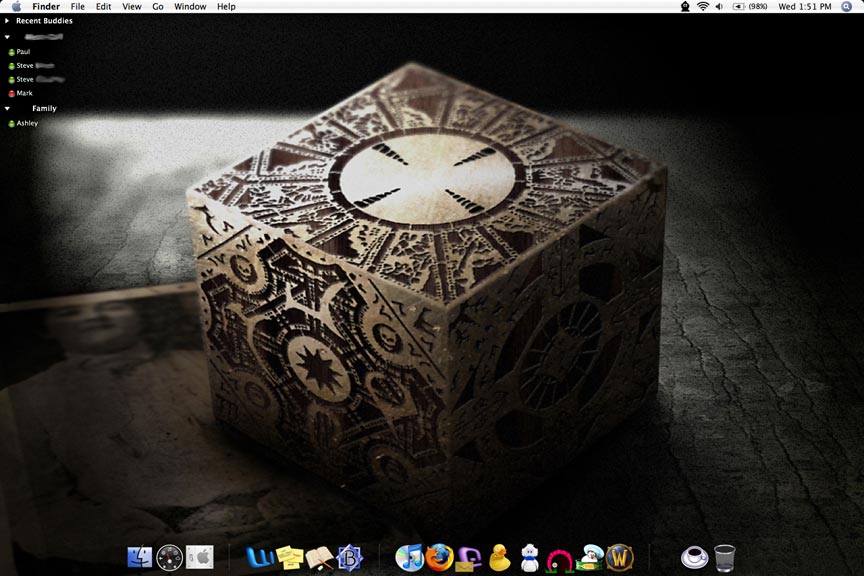Open the Apple menu
This screenshot has width=864, height=576.
(x=16, y=7)
